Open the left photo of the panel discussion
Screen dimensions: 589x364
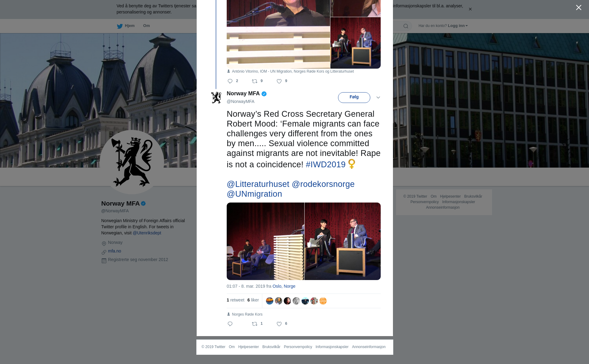pyautogui.click(x=265, y=241)
